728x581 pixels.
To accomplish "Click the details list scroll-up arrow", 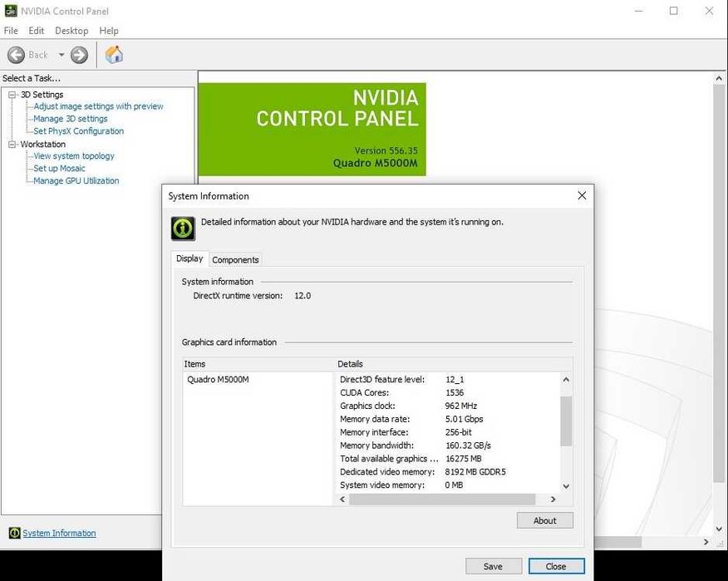I will 566,380.
